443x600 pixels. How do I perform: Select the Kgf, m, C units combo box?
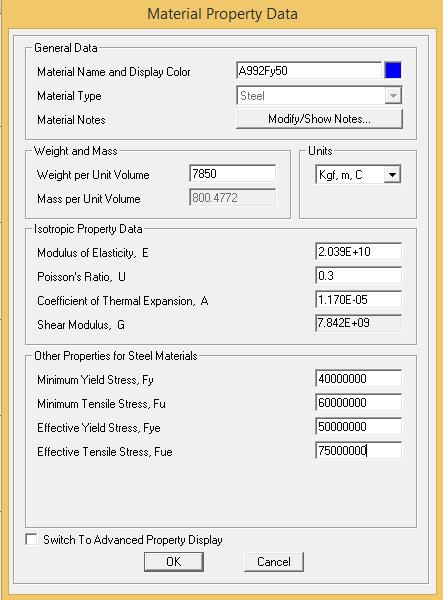[x=358, y=175]
